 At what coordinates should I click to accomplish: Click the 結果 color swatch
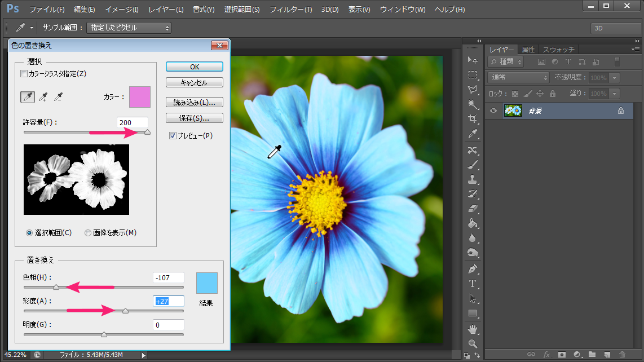[x=206, y=283]
